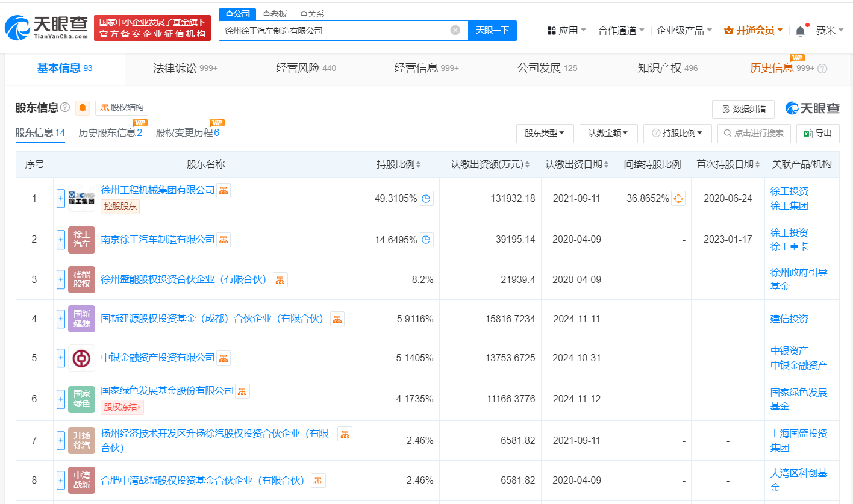Expand row 2 南京徐工汽车 plus button

(x=61, y=240)
